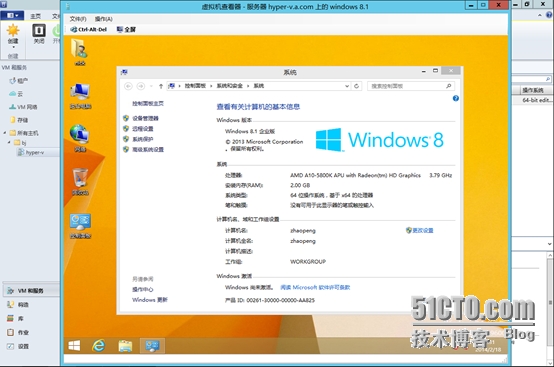
Task: Select 租户 in the VM 和服务 tree
Action: (19, 81)
